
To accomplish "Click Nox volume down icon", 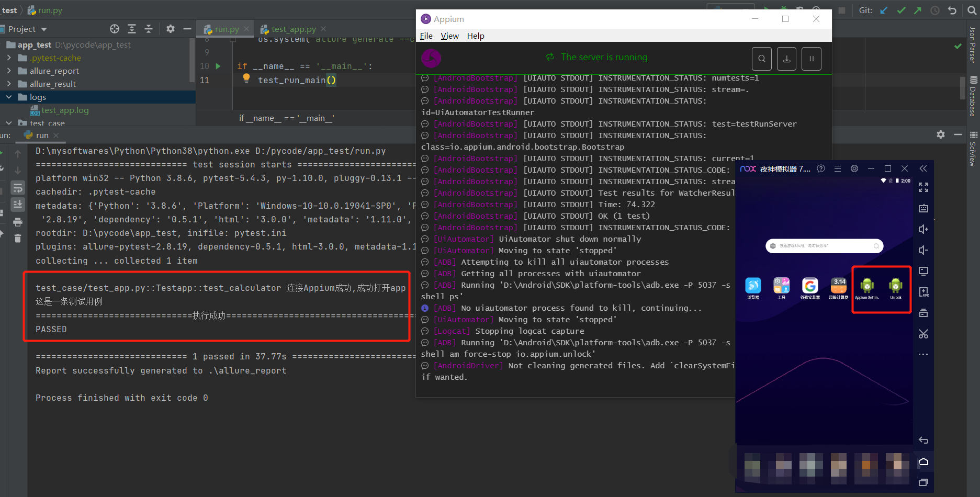I will point(923,250).
